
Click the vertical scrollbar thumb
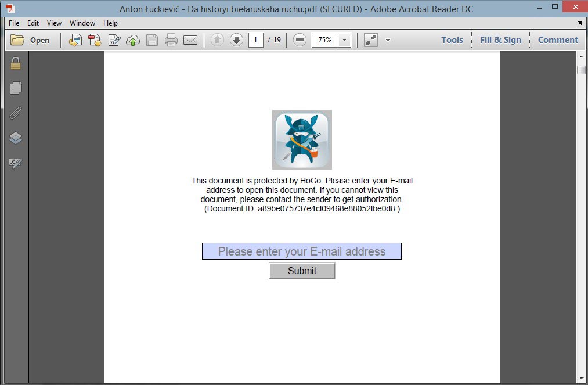pos(582,70)
